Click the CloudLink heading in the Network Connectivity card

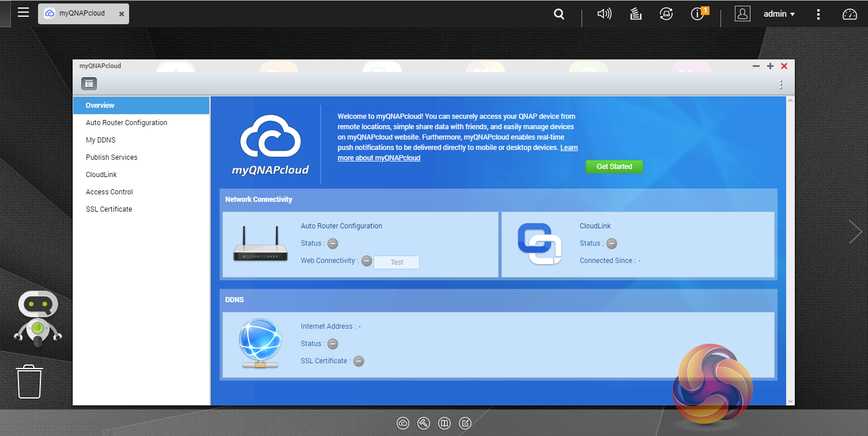[595, 226]
